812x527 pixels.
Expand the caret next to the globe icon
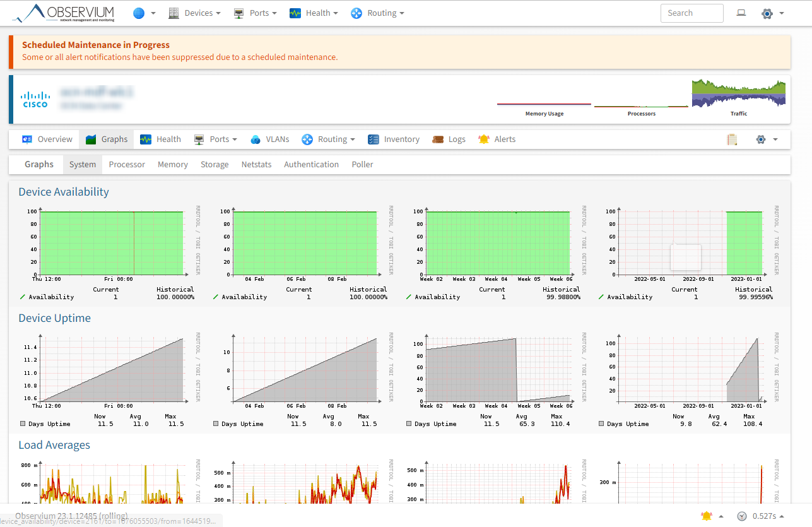click(x=153, y=13)
